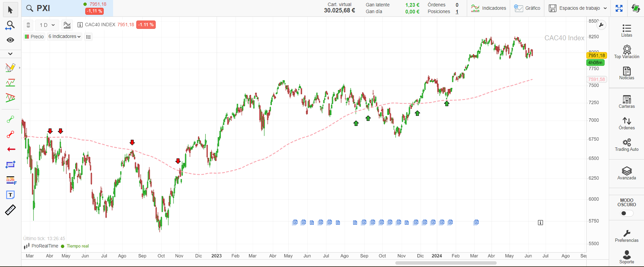
Task: Open the Carteras panel
Action: pyautogui.click(x=627, y=102)
